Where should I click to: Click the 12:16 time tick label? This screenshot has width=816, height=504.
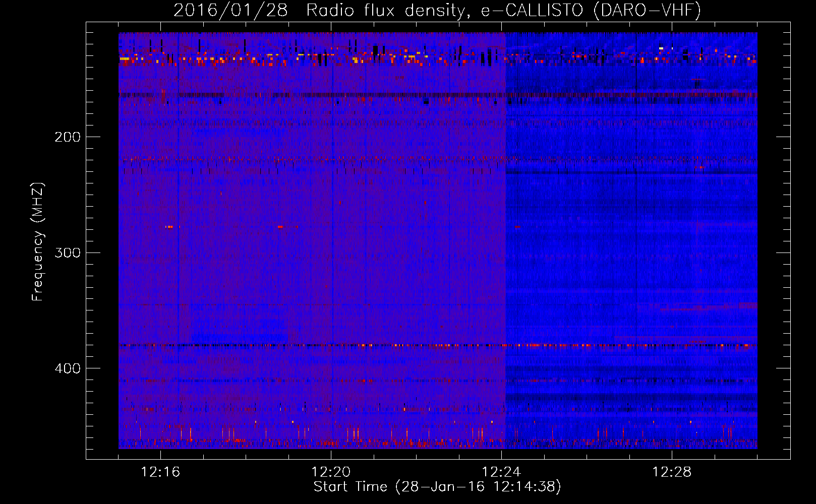160,472
